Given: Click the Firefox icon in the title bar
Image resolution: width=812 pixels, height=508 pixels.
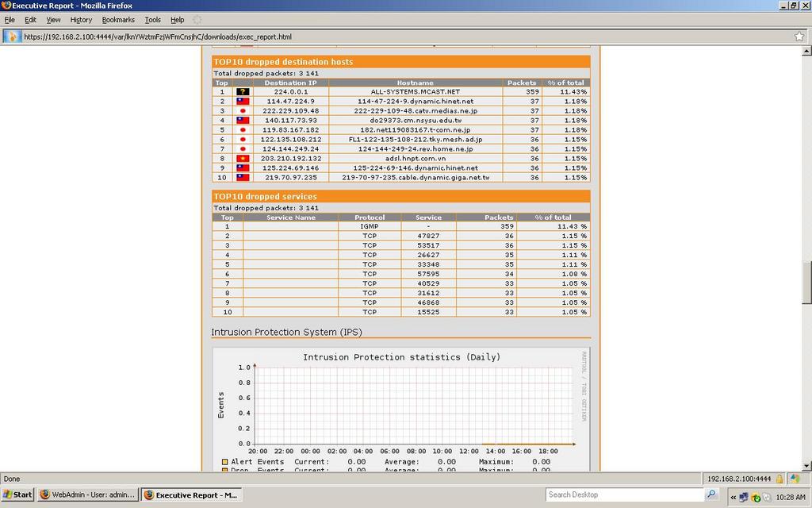Looking at the screenshot, I should pyautogui.click(x=6, y=6).
